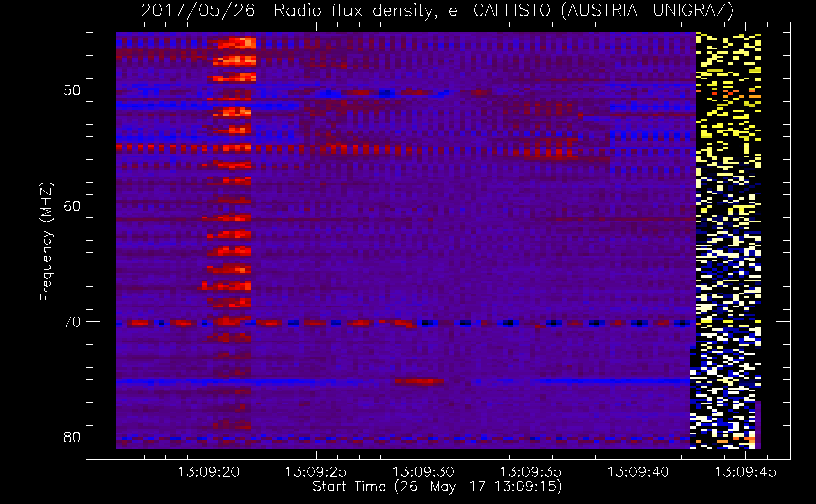The image size is (816, 504).
Task: Click the 'Frequency (MHZ)' axis label
Action: (x=46, y=242)
